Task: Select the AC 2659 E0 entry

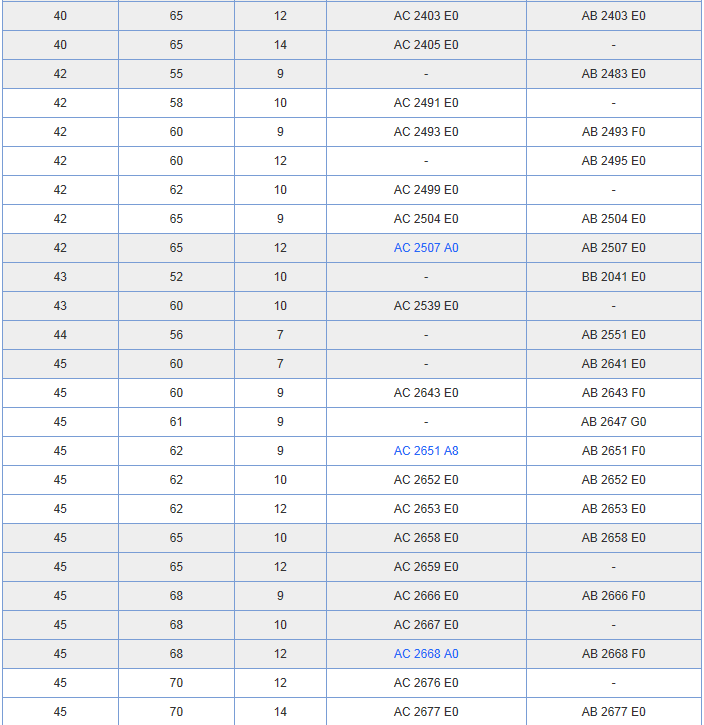Action: pos(426,567)
